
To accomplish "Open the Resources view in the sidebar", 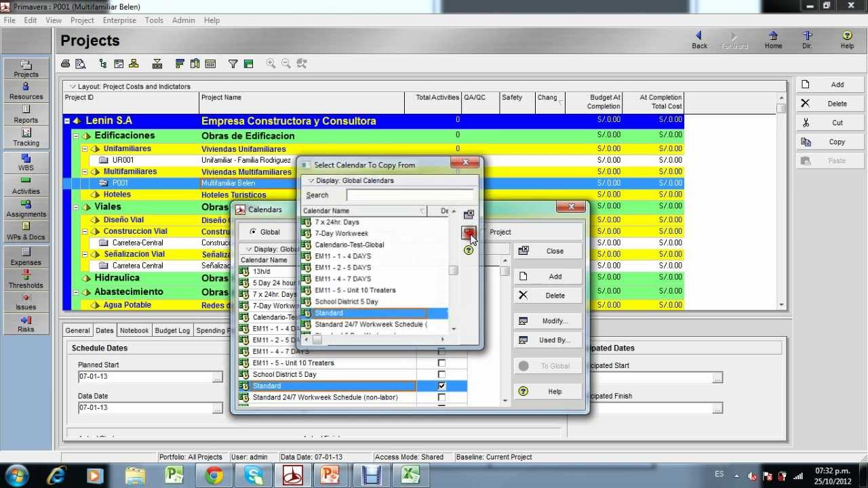I will click(x=26, y=91).
